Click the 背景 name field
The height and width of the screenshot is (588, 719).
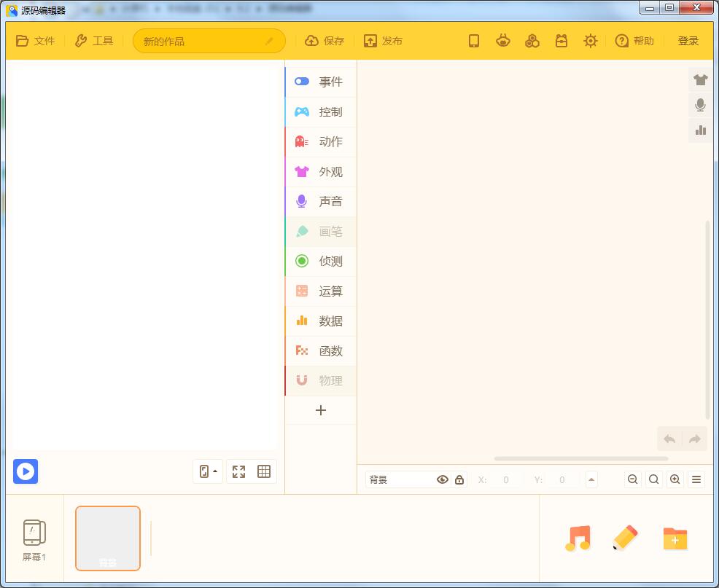400,480
